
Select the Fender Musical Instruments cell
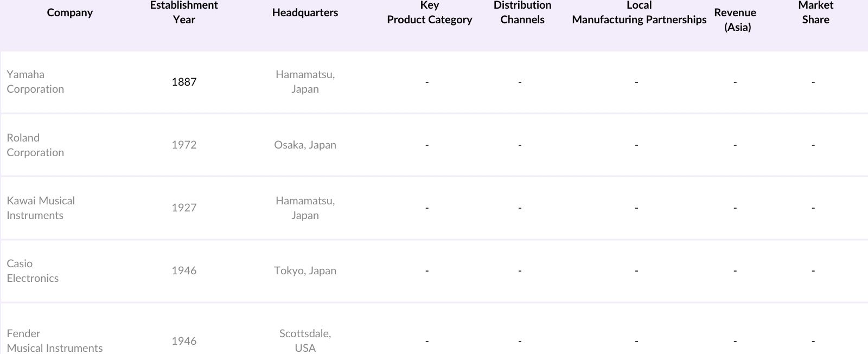coord(54,340)
